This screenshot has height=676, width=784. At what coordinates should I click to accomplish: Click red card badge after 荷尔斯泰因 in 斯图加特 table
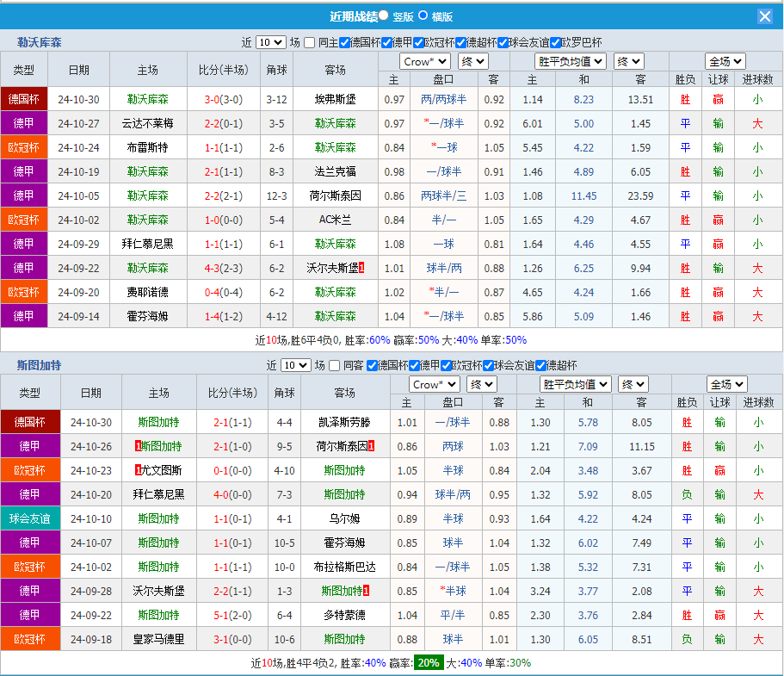pyautogui.click(x=371, y=446)
